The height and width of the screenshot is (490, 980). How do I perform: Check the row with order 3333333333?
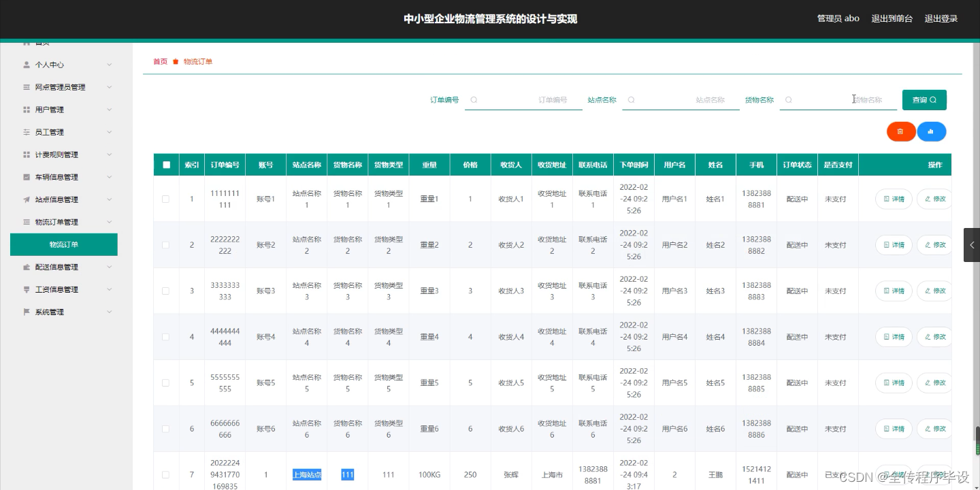point(165,291)
